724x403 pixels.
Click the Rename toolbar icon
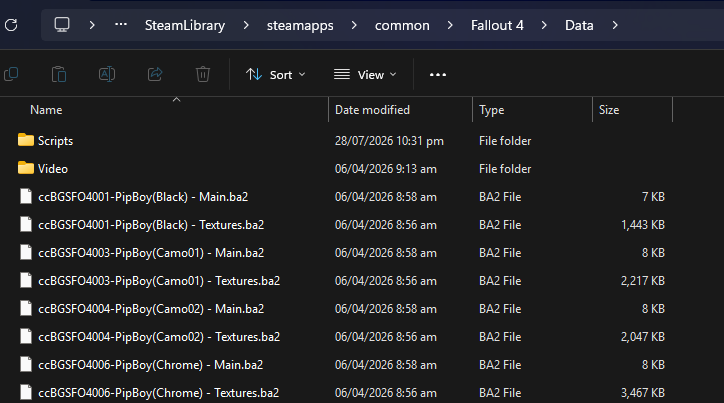[107, 74]
